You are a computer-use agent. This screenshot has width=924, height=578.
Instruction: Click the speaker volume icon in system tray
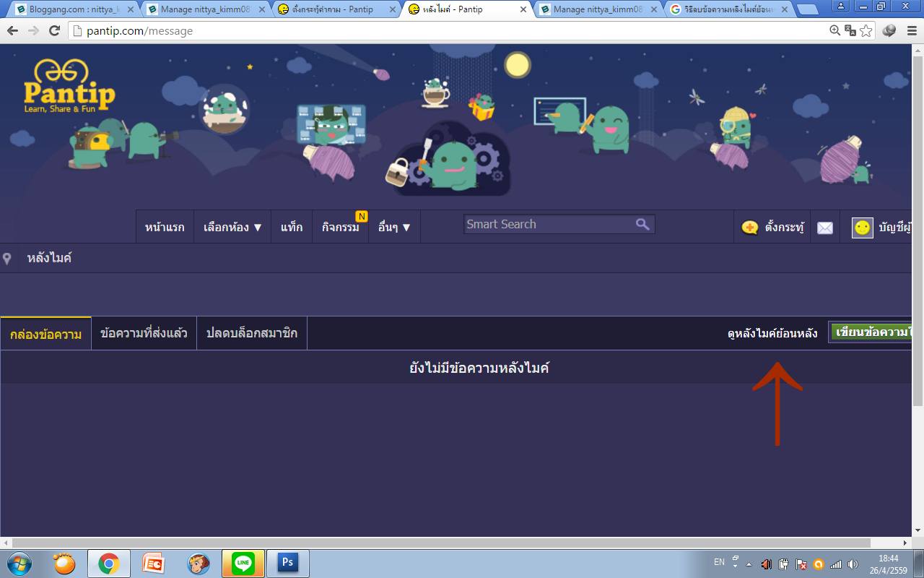853,564
